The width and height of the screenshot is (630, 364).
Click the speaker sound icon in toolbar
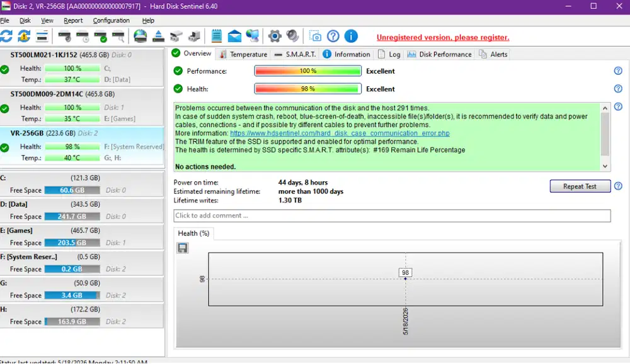pyautogui.click(x=292, y=36)
